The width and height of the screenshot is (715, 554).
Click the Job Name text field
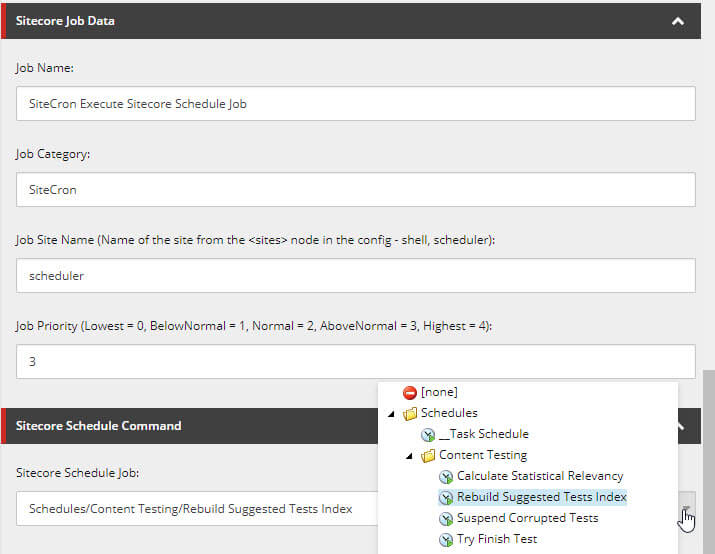356,104
